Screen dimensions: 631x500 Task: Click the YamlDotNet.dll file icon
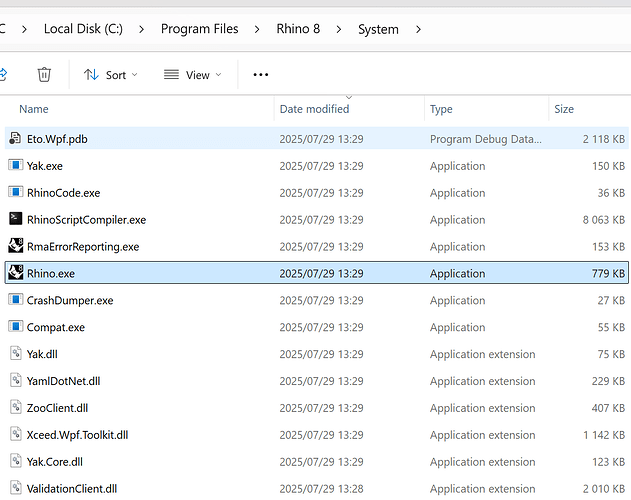click(x=15, y=380)
